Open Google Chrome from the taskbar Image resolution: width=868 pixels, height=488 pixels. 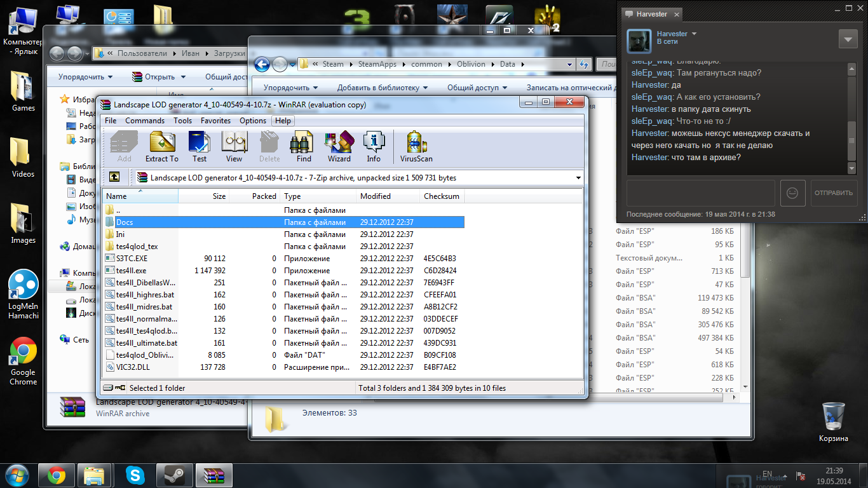(57, 475)
